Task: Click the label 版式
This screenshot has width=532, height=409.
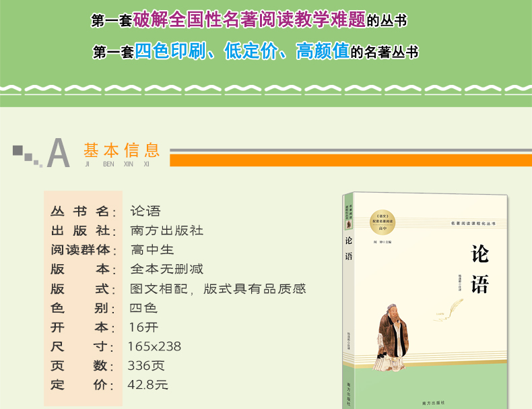Action: tap(83, 289)
